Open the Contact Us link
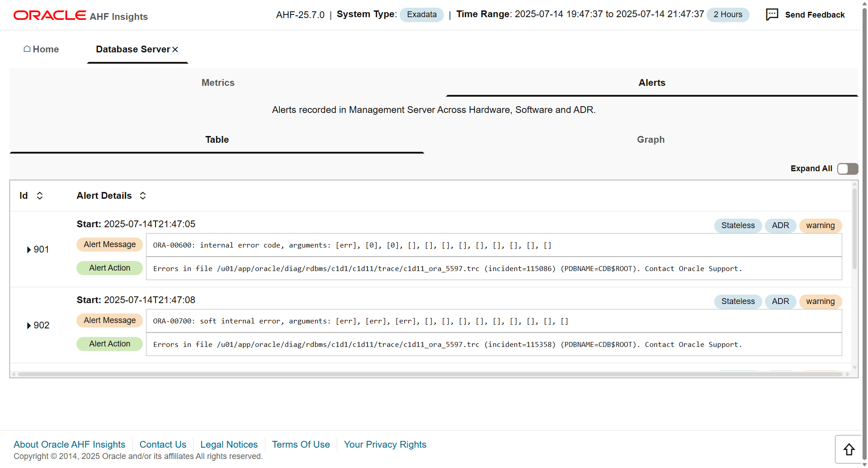The height and width of the screenshot is (468, 868). pyautogui.click(x=163, y=445)
